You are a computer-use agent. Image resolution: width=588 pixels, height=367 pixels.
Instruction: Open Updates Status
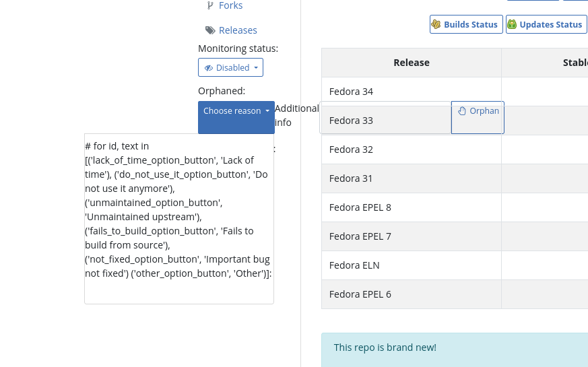(x=546, y=24)
